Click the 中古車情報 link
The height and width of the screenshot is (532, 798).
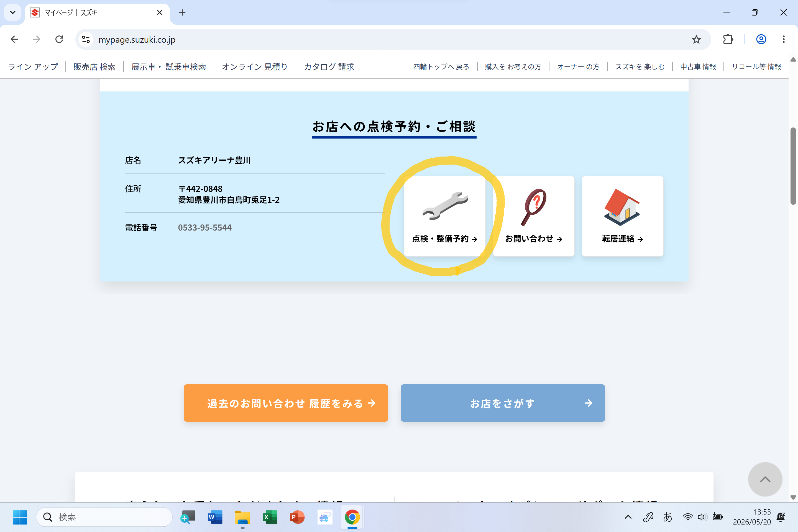(x=698, y=66)
